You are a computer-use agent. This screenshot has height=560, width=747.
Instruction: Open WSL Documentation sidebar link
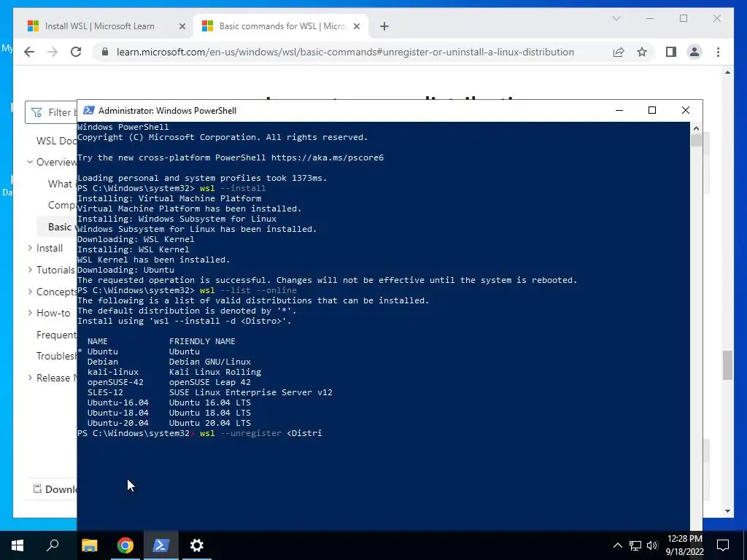pos(57,141)
